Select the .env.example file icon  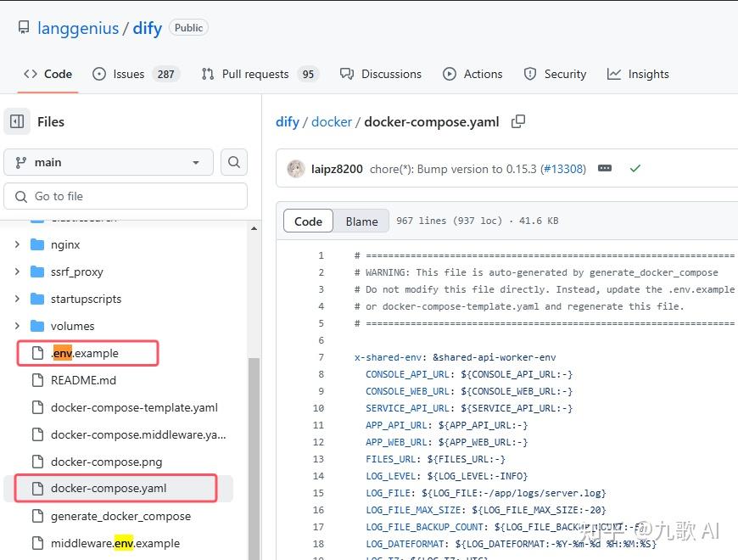pos(36,352)
